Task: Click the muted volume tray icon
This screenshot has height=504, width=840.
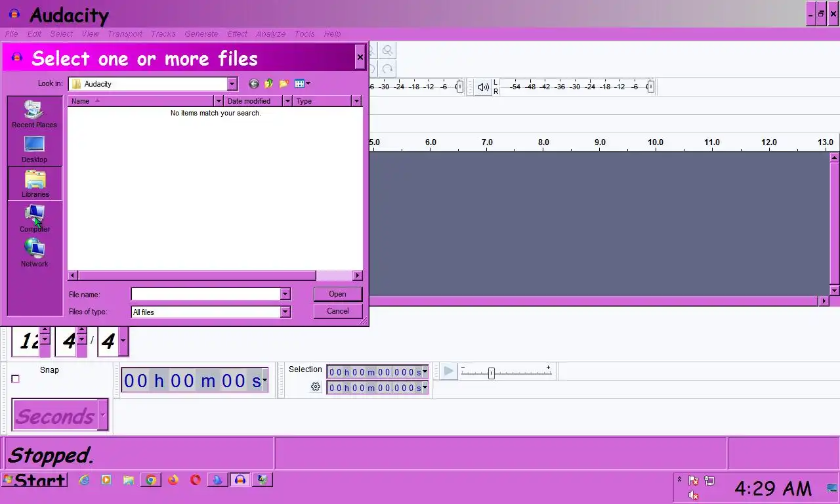Action: [x=694, y=495]
